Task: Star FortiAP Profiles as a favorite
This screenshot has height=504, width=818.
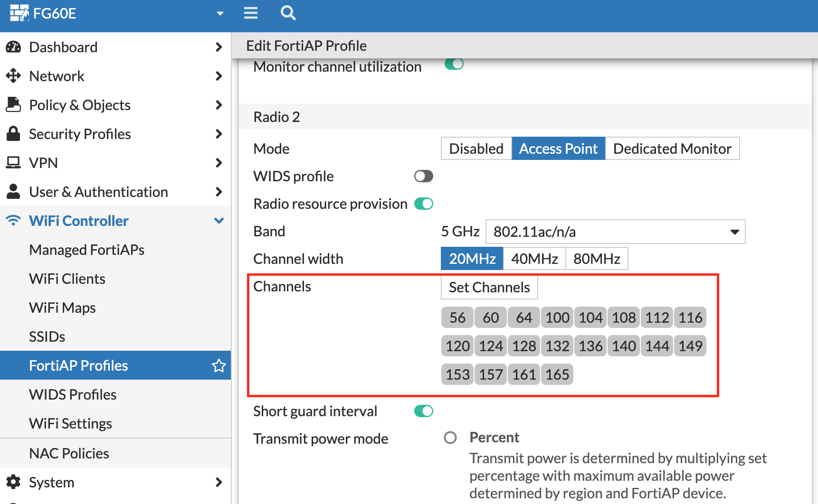Action: pyautogui.click(x=219, y=365)
